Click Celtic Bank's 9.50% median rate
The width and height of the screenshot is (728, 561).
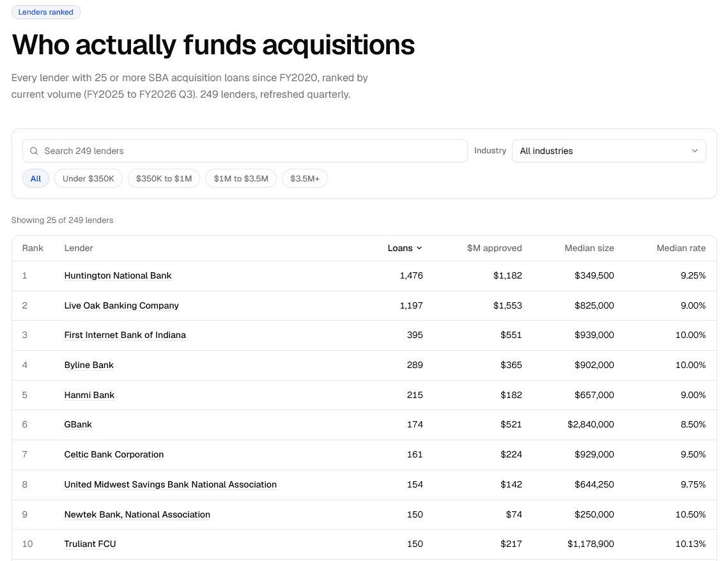[693, 454]
